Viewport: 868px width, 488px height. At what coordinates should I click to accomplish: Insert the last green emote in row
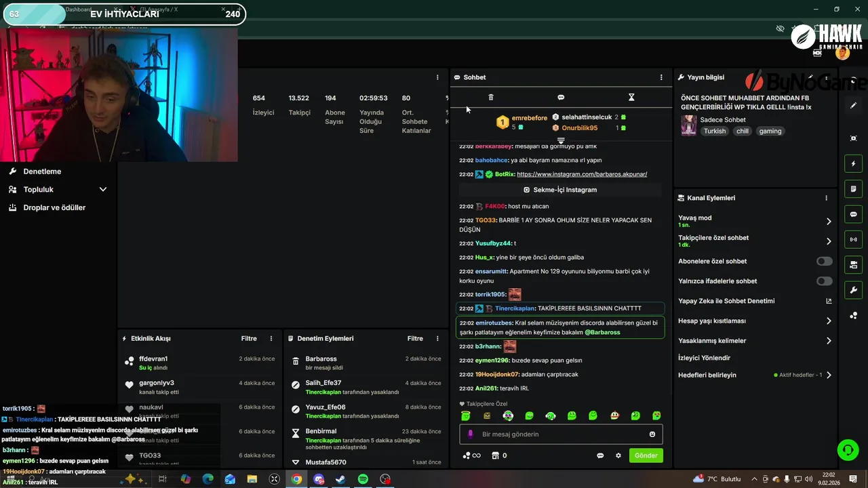(x=656, y=415)
